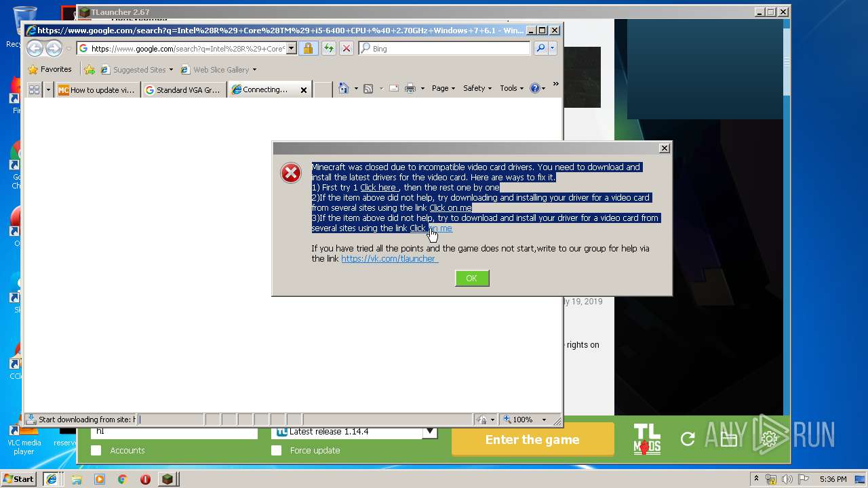Click the TLauncher username field
This screenshot has width=868, height=488.
click(174, 432)
